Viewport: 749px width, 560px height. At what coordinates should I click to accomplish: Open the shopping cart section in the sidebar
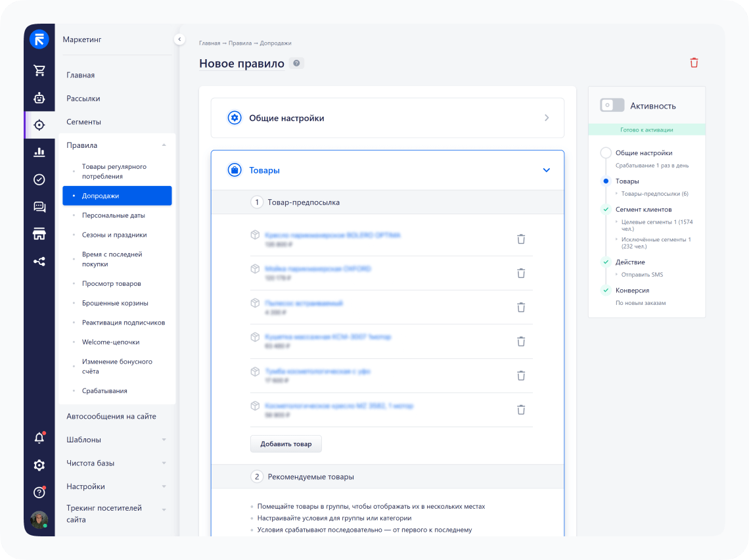pyautogui.click(x=39, y=69)
